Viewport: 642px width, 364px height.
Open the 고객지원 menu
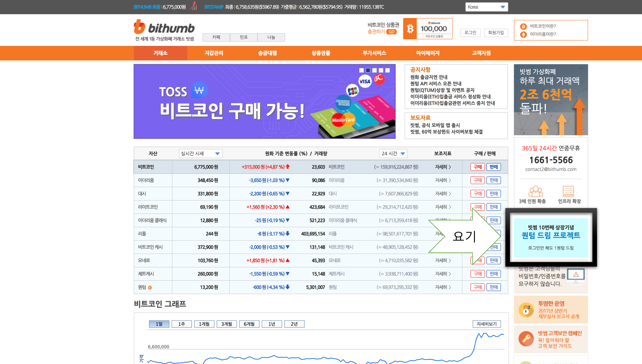click(481, 53)
